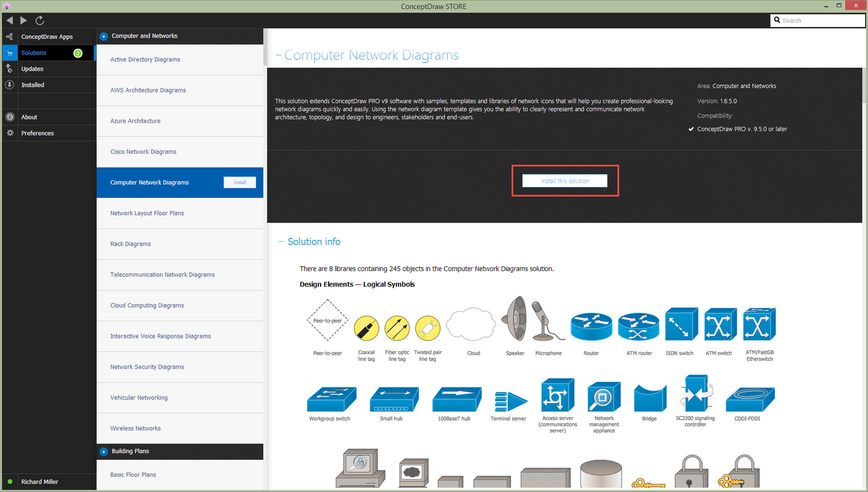Select the Small hub symbol
Screen dimensions: 868x492
[394, 399]
